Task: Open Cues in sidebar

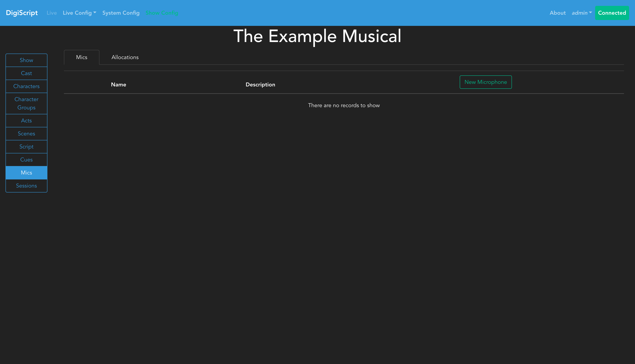Action: click(x=26, y=159)
